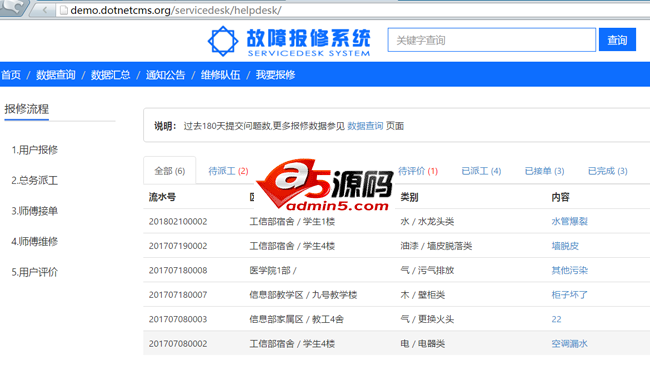Screen dimensions: 650x370
Task: Click 信息部教学区 / 九号教学楼 cell
Action: tap(303, 295)
